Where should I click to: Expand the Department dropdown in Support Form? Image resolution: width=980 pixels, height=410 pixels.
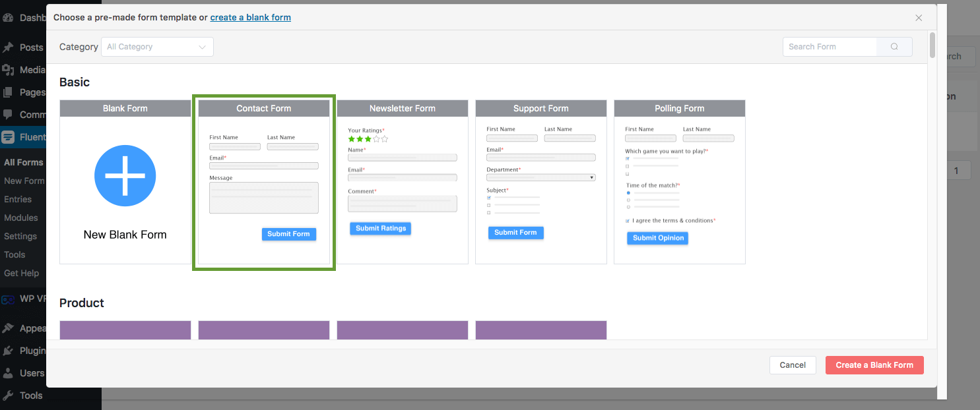(591, 177)
